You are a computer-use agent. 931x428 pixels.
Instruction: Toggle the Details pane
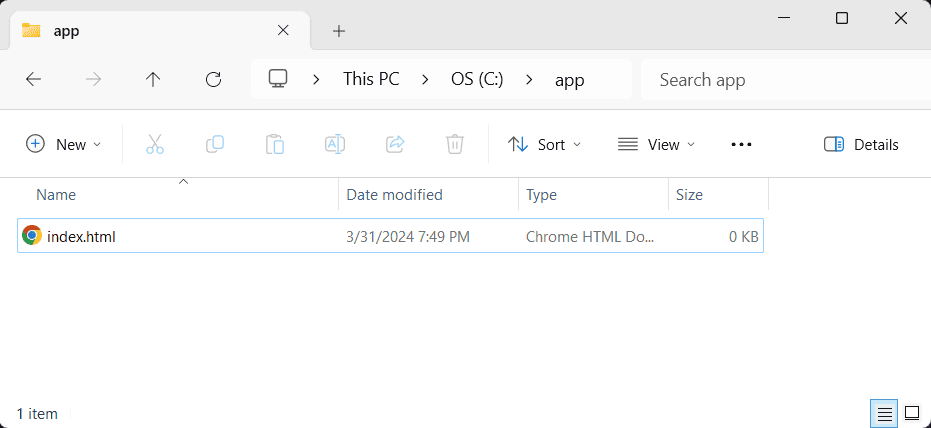point(861,144)
